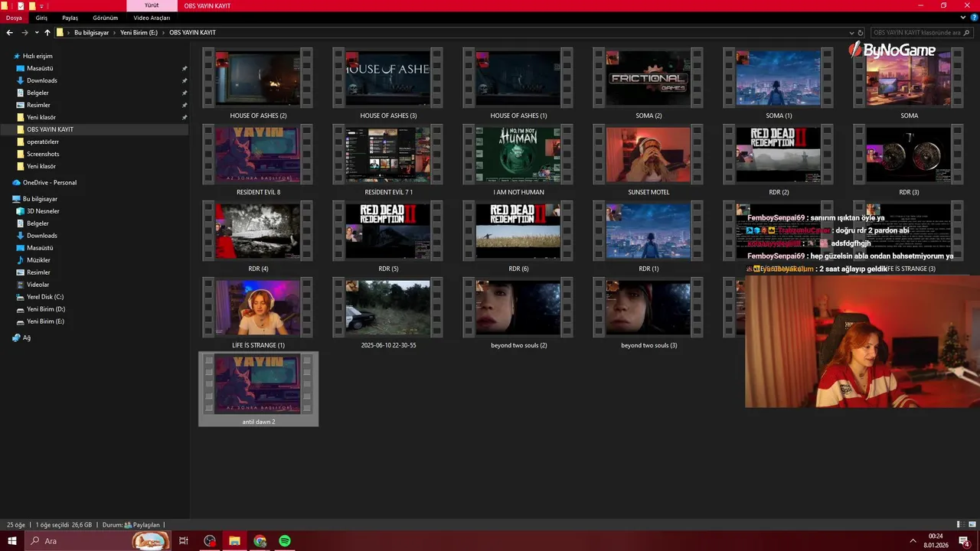Open pinned Resimler in Hızlı erişim

(38, 105)
